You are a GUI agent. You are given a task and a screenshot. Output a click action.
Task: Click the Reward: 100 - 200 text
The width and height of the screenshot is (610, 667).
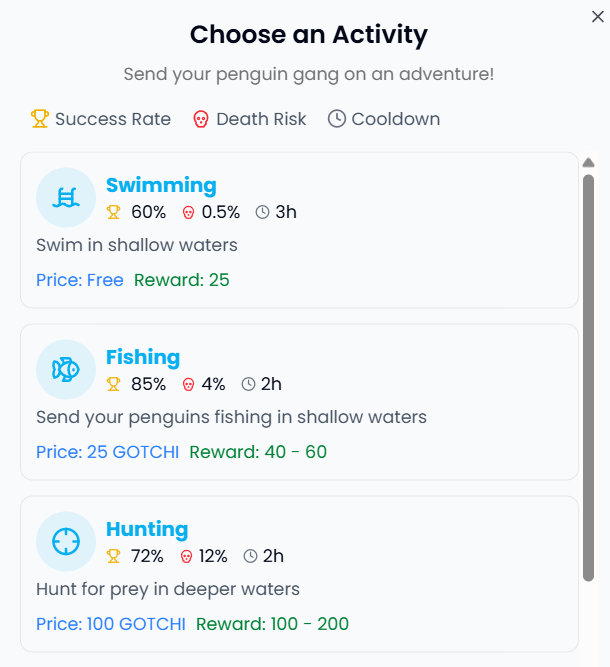(x=272, y=624)
